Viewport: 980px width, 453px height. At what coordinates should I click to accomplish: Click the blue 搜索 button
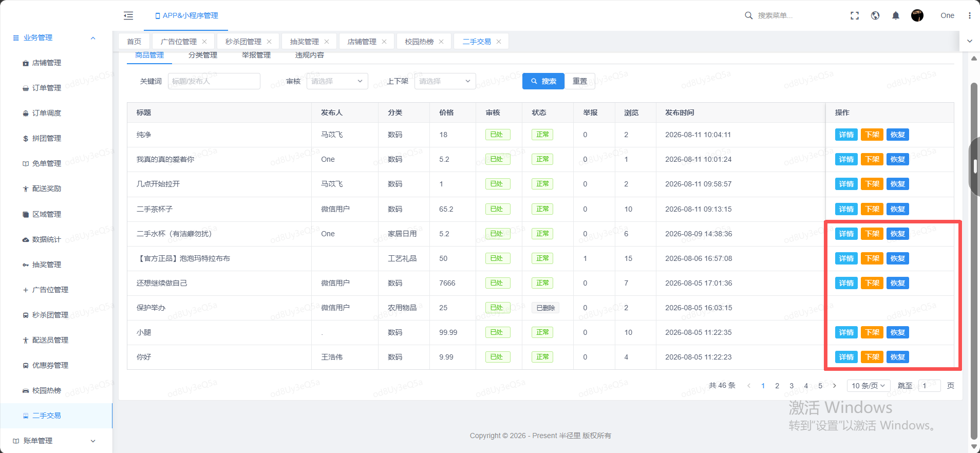[543, 81]
